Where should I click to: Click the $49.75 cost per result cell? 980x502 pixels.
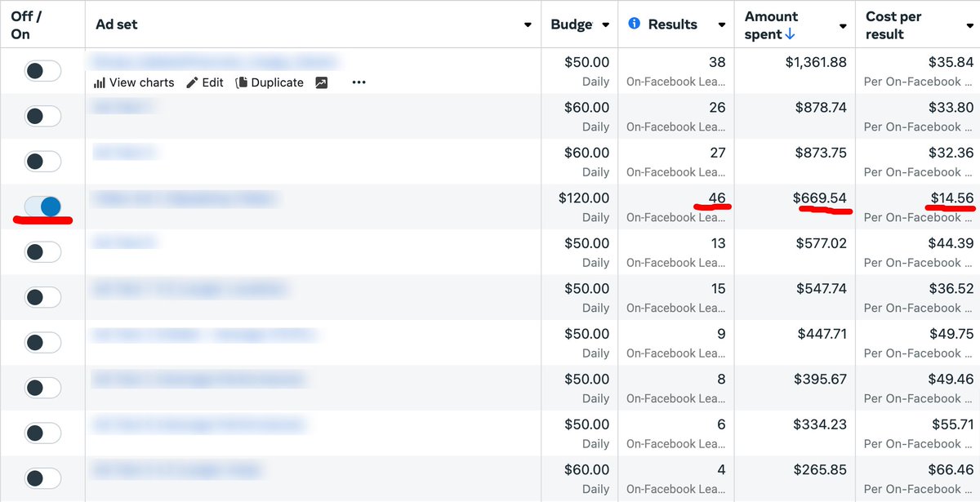click(951, 334)
